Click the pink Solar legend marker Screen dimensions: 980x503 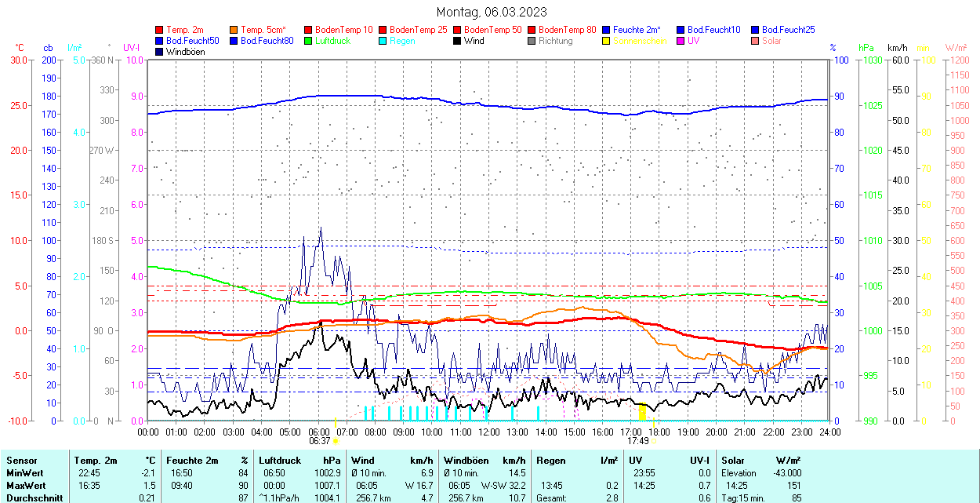click(756, 41)
